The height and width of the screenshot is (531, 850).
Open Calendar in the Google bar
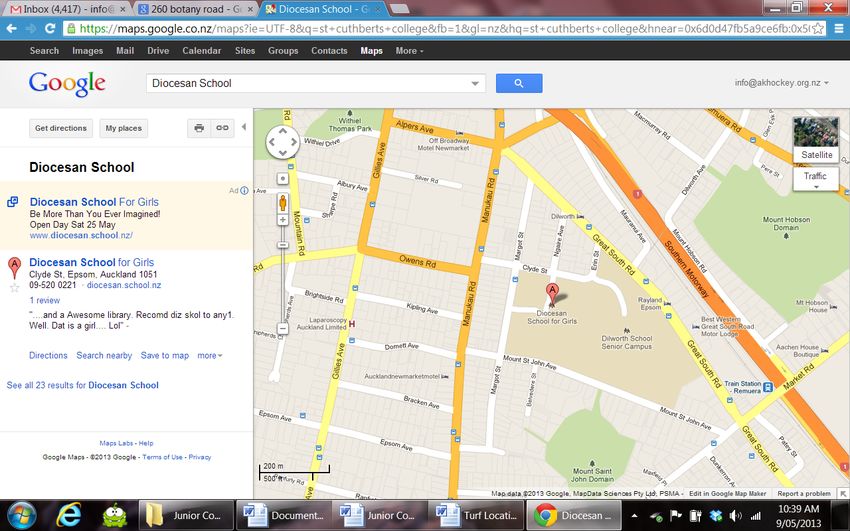(x=201, y=50)
